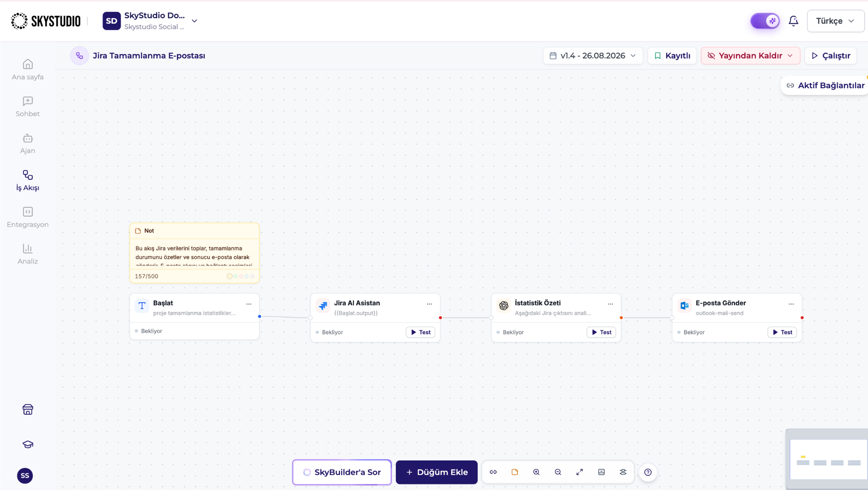Viewport: 868px width, 490px height.
Task: Click the orange note icon in bottom toolbar
Action: point(515,472)
